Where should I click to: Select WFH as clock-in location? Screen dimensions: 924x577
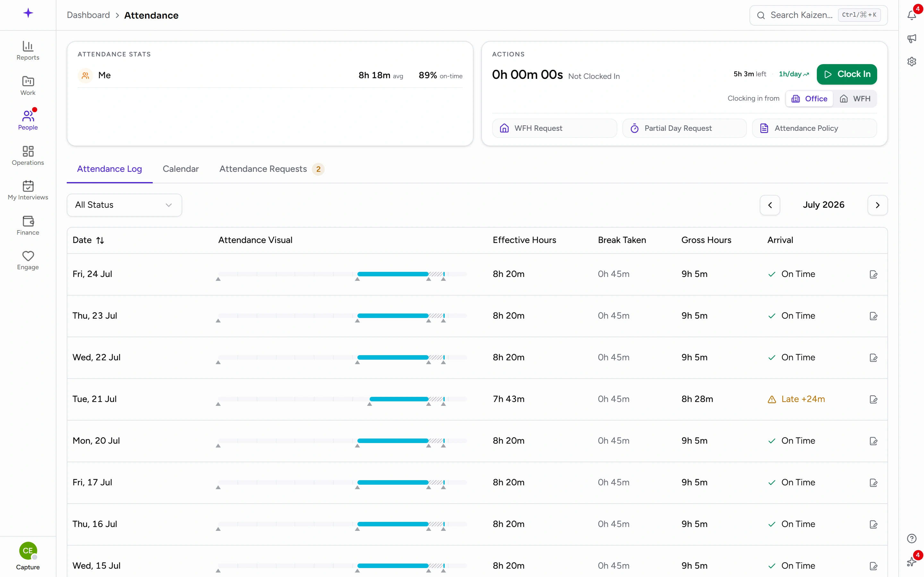point(855,99)
